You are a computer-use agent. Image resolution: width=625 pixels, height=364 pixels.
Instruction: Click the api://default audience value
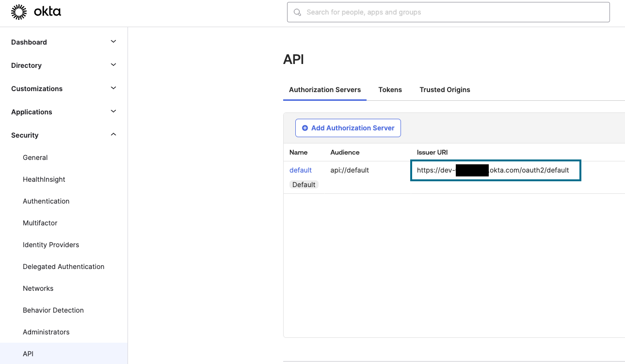pos(350,170)
